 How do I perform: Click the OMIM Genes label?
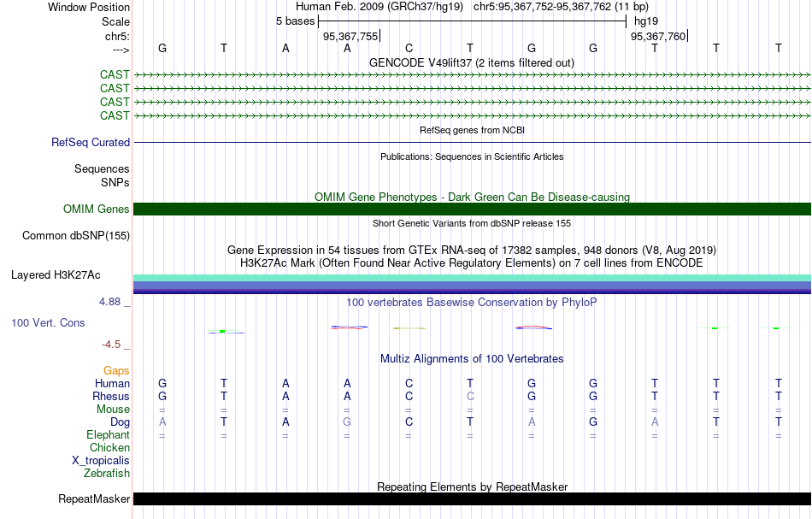97,209
